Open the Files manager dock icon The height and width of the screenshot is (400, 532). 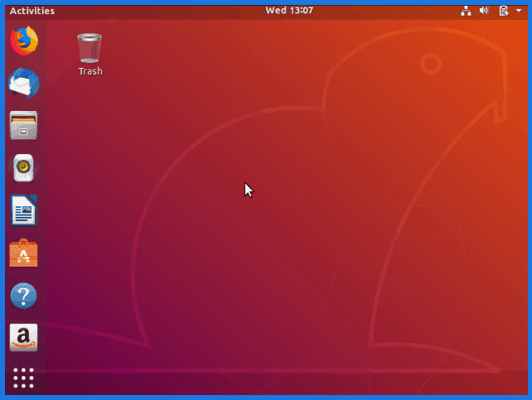23,125
